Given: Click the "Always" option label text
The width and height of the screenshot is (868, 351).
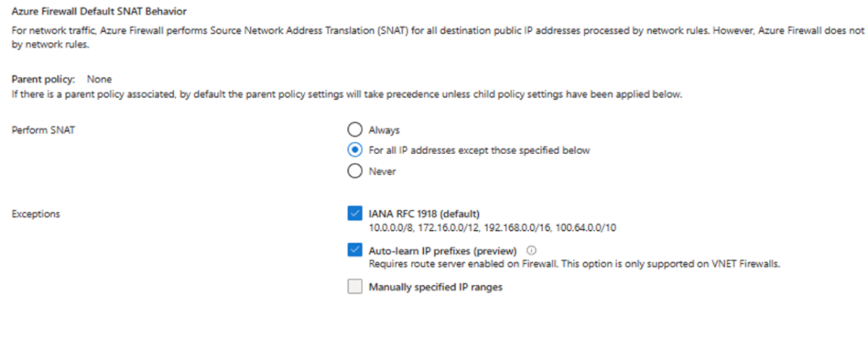Looking at the screenshot, I should coord(384,130).
